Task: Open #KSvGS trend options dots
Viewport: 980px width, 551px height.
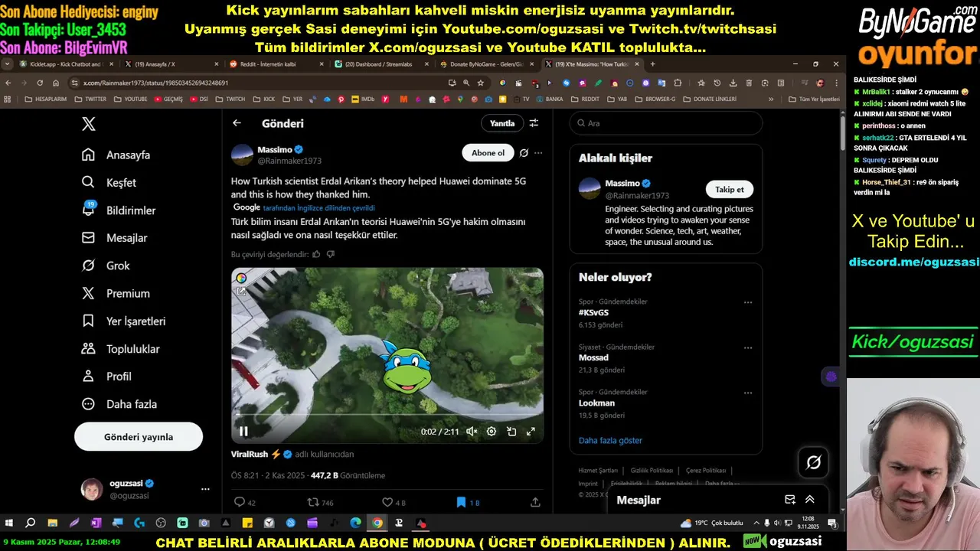Action: click(x=748, y=302)
